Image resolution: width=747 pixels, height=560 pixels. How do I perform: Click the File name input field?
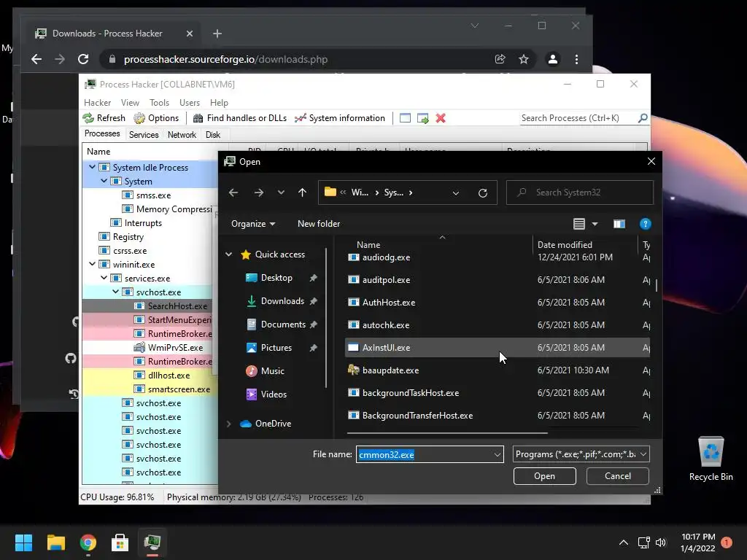tap(424, 454)
